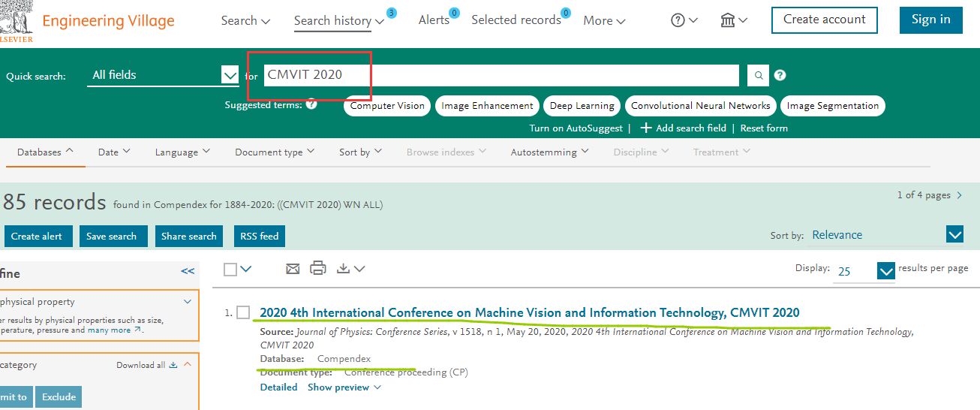Open the help menu in header

pyautogui.click(x=684, y=20)
